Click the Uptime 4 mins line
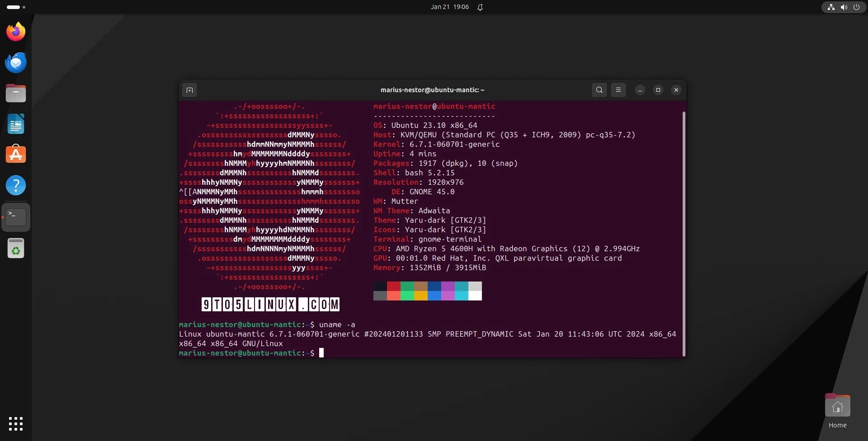Screen dimensions: 868x441 click(x=405, y=154)
